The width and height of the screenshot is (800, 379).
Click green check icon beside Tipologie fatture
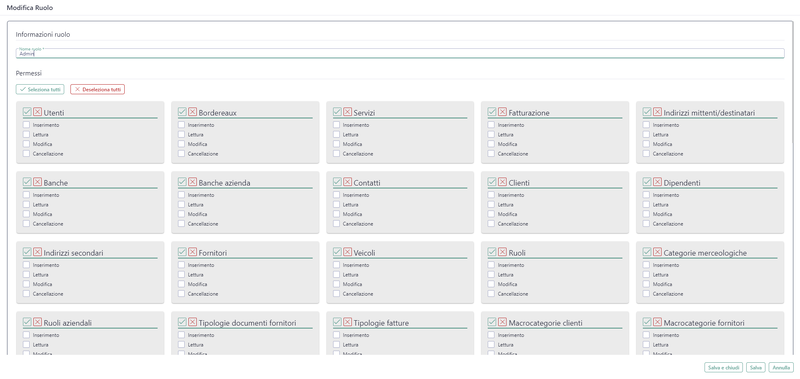coord(337,322)
